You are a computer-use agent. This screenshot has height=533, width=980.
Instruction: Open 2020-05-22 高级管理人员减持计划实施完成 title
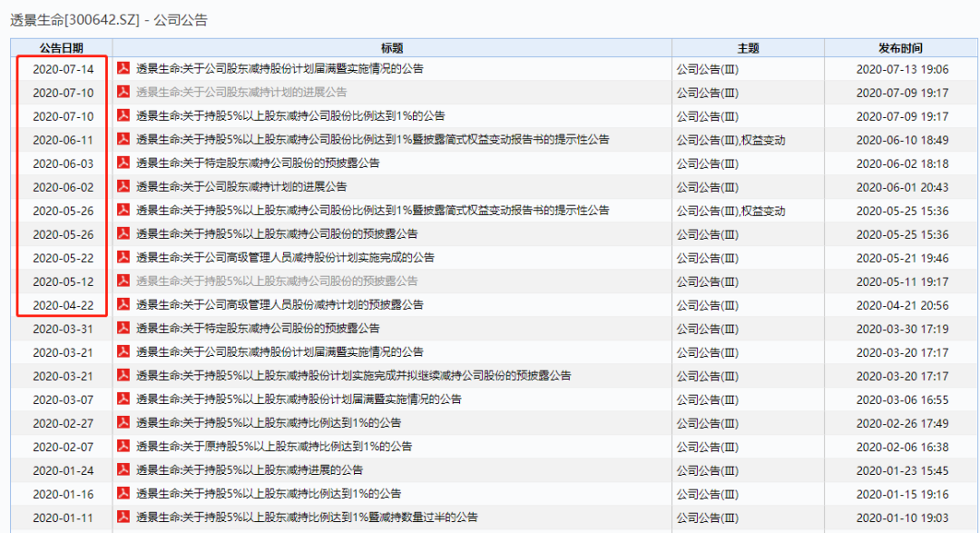pyautogui.click(x=285, y=257)
